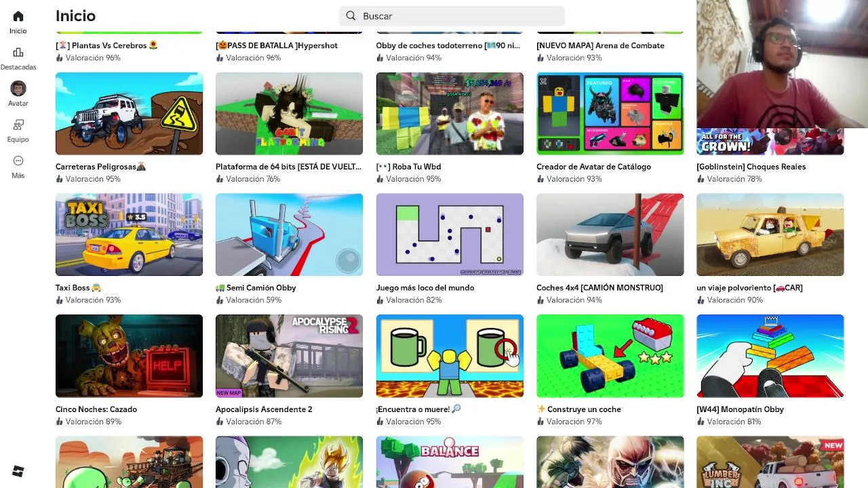Click thumbs-up icon under Roba Tu Wbd
Viewport: 868px width, 488px height.
380,179
